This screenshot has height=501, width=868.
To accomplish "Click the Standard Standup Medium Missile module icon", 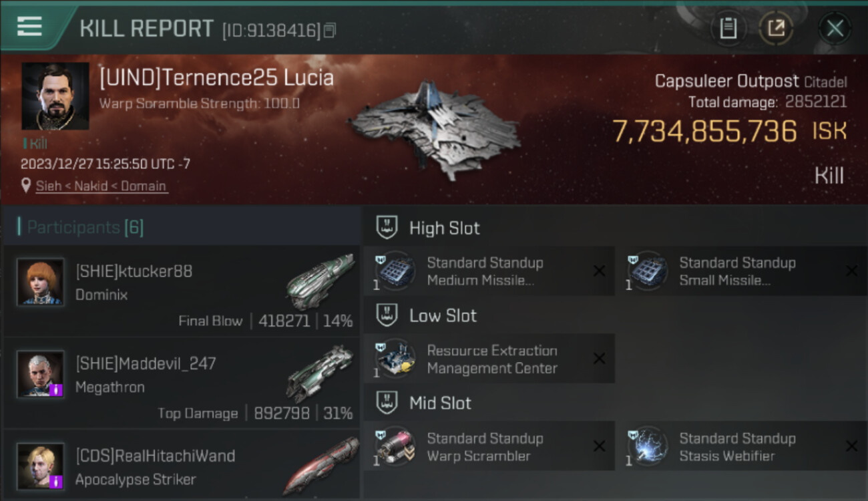I will pos(395,271).
